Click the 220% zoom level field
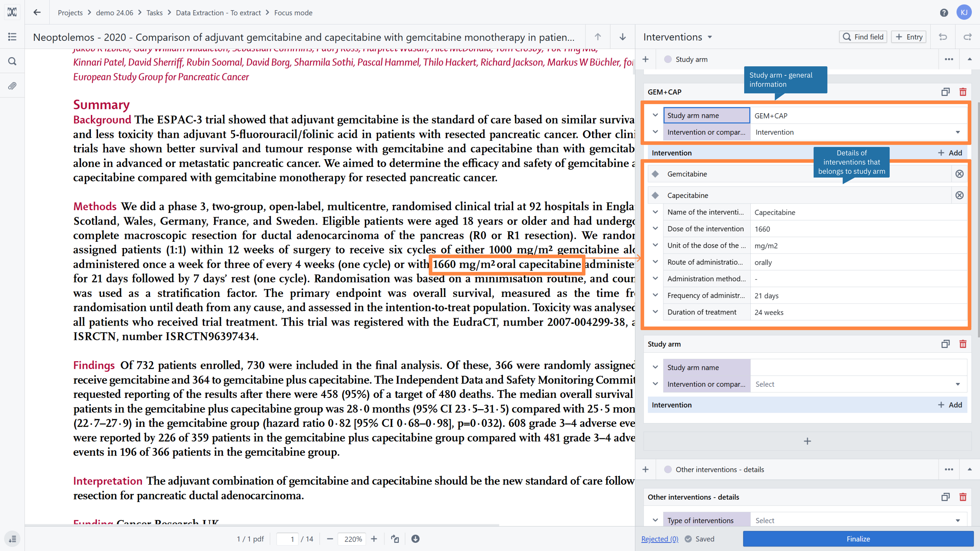 point(352,539)
